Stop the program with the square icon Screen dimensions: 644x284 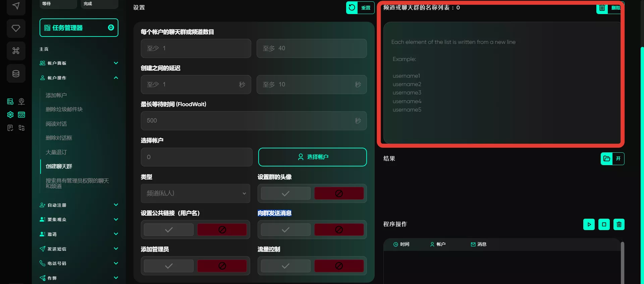[604, 224]
